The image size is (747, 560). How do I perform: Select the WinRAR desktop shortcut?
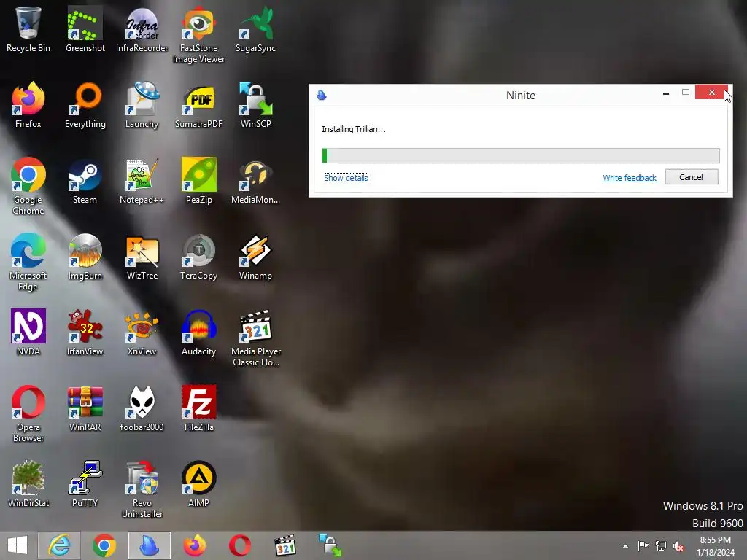pos(85,408)
